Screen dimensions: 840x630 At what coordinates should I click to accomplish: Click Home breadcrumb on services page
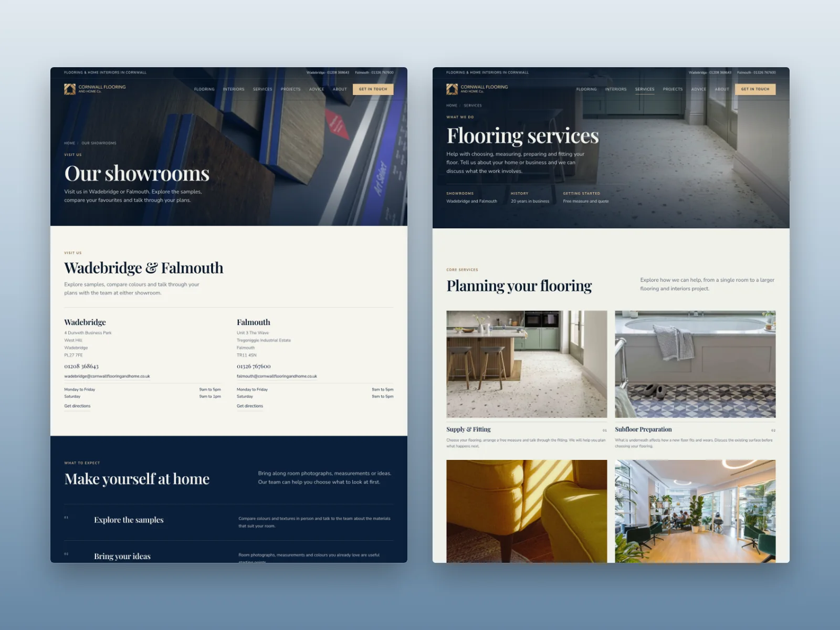451,106
